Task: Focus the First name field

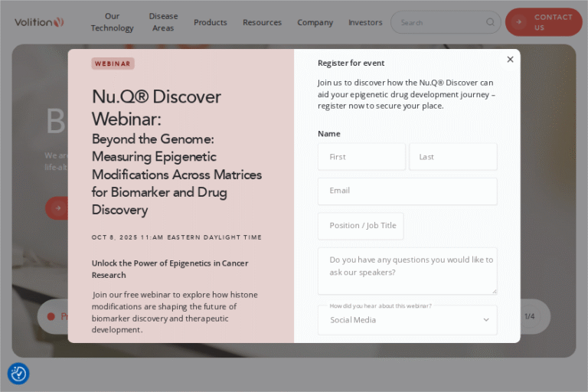Action: tap(361, 157)
